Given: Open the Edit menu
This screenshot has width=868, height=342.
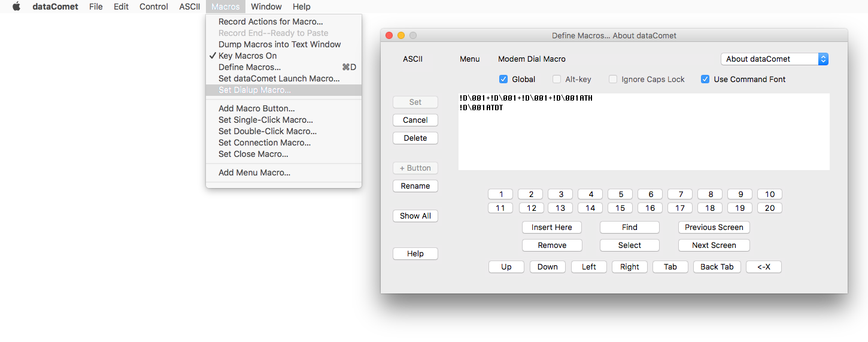Looking at the screenshot, I should [x=121, y=7].
